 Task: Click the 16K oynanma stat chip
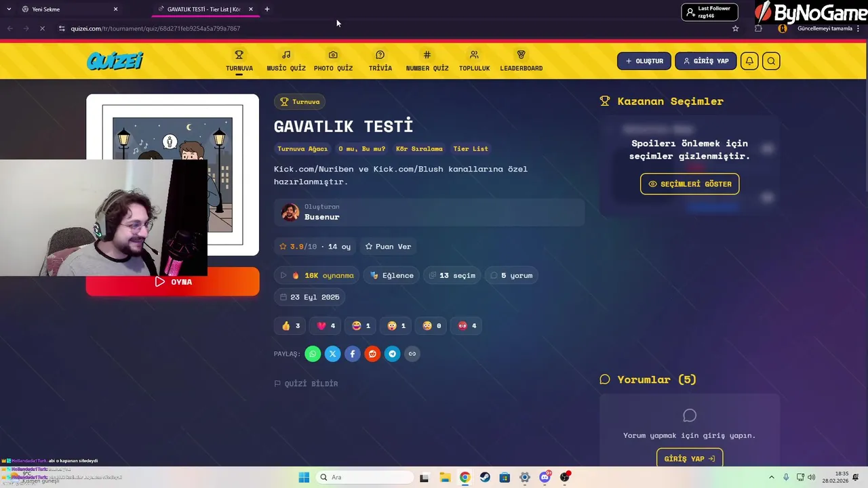coord(317,275)
